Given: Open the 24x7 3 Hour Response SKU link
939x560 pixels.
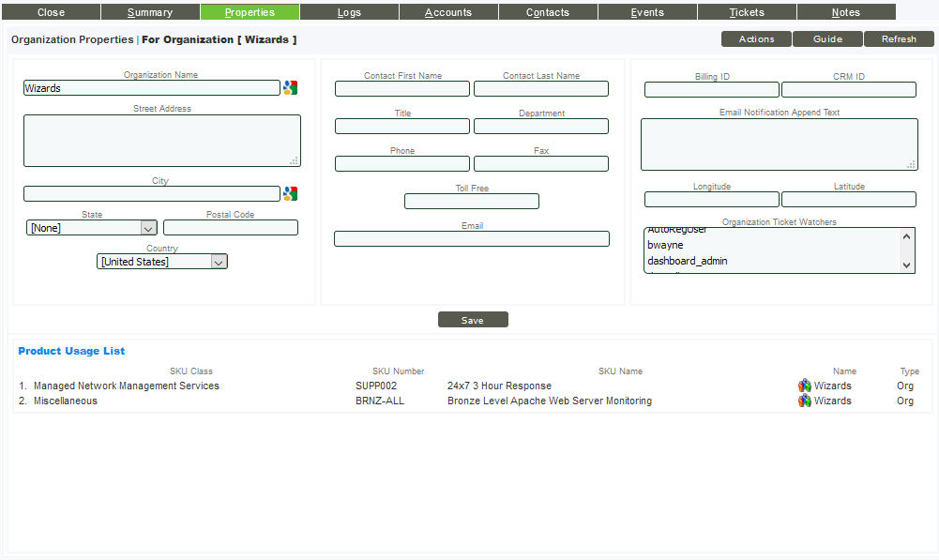Looking at the screenshot, I should (498, 386).
